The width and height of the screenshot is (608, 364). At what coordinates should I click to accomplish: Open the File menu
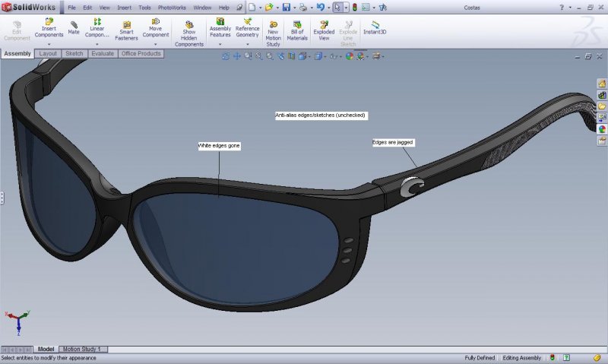tap(71, 8)
